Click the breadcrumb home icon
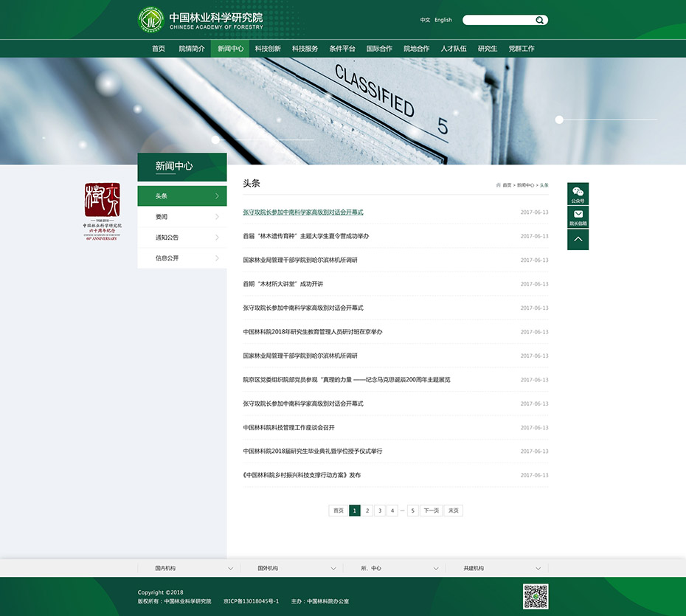This screenshot has height=616, width=686. [499, 185]
